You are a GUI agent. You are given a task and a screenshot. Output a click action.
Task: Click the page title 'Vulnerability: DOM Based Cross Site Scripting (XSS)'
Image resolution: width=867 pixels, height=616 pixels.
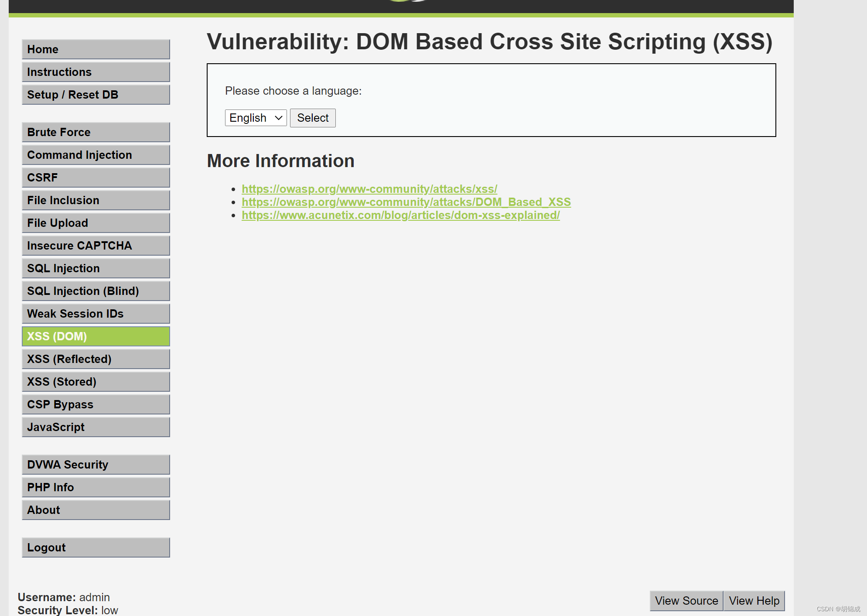click(x=489, y=42)
